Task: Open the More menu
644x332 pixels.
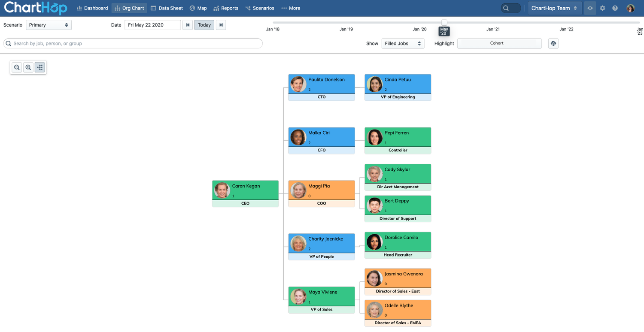Action: tap(291, 8)
